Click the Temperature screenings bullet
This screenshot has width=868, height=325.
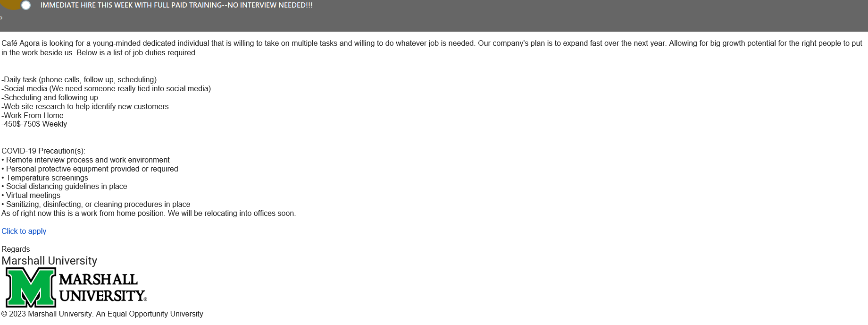[x=45, y=178]
